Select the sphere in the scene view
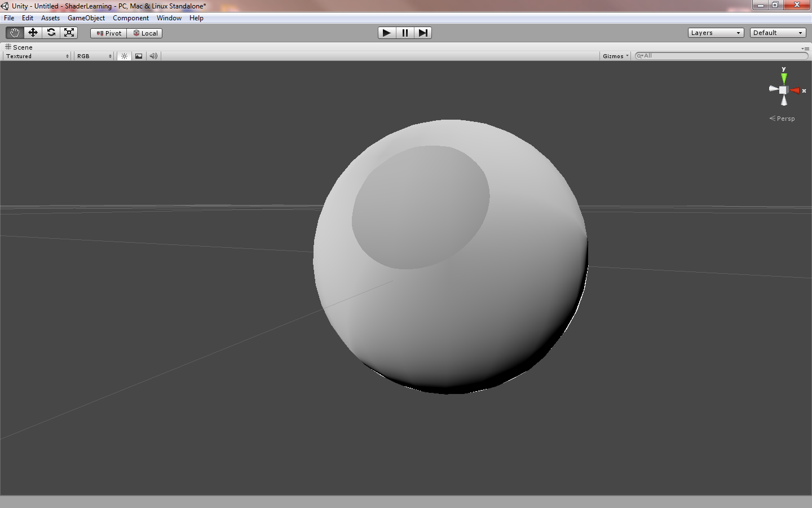This screenshot has width=812, height=508. 451,257
